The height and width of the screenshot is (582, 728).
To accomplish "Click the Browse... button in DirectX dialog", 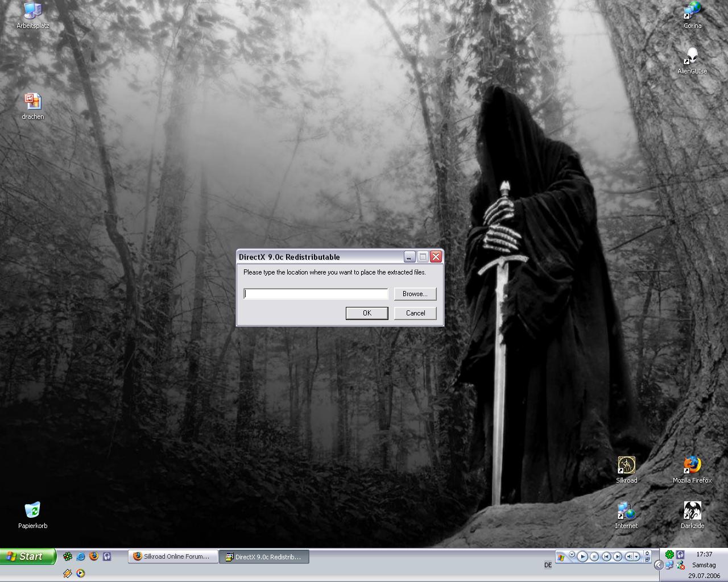I will [x=415, y=294].
